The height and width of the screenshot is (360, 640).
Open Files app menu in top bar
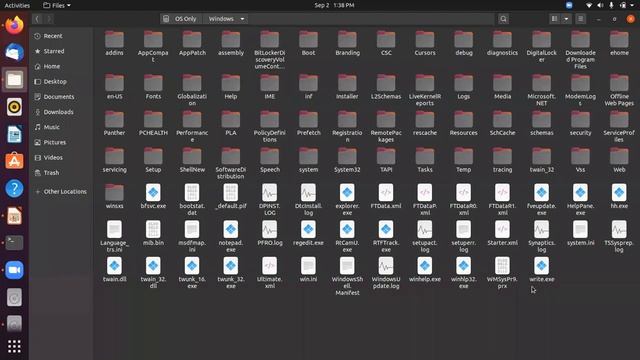57,5
